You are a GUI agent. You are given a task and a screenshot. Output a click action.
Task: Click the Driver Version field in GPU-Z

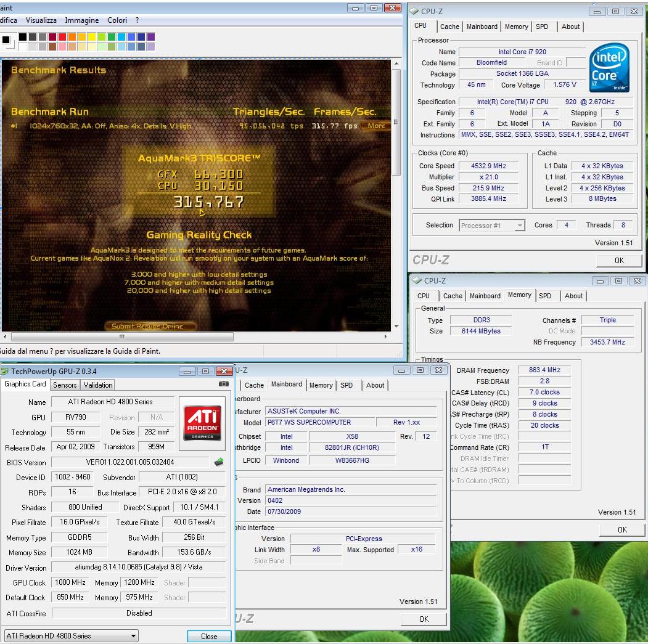[139, 567]
